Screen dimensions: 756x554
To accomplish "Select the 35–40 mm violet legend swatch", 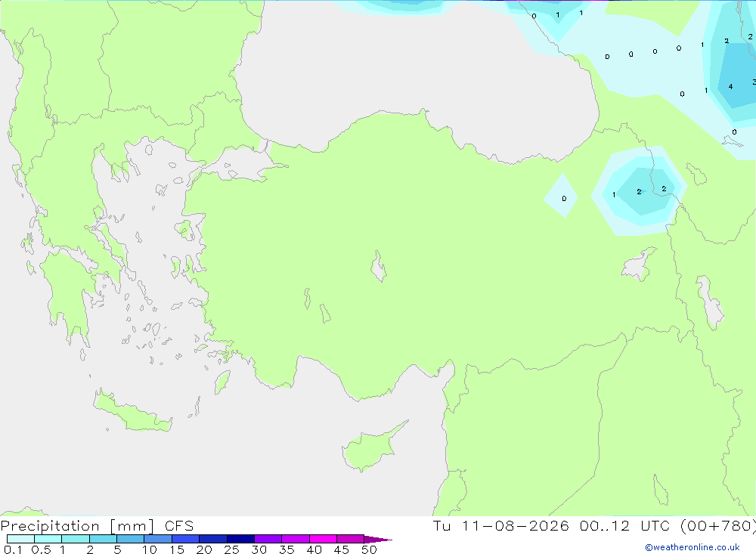I will pyautogui.click(x=296, y=539).
